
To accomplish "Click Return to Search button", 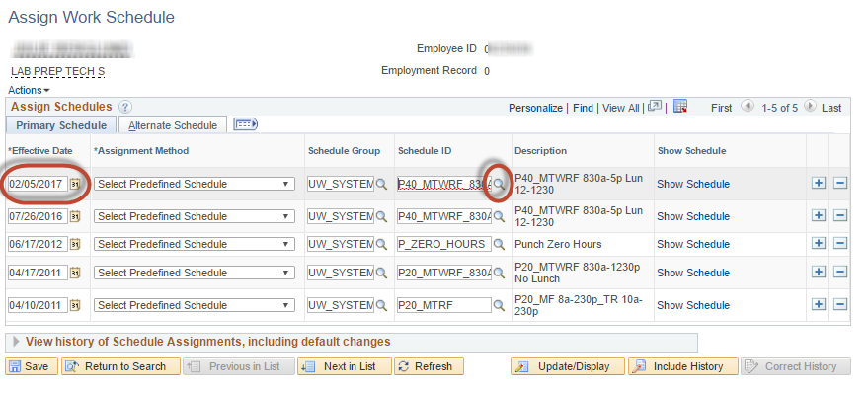I will click(x=120, y=366).
